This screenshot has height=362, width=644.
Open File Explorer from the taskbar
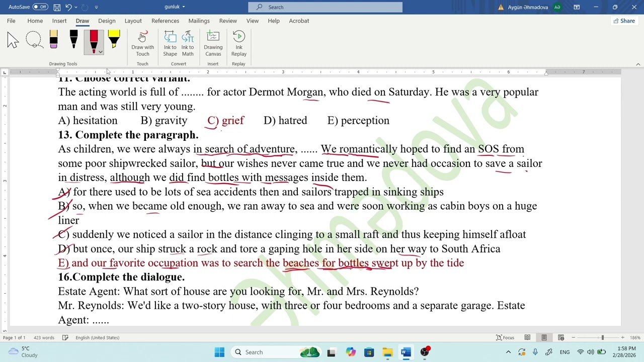pos(387,352)
